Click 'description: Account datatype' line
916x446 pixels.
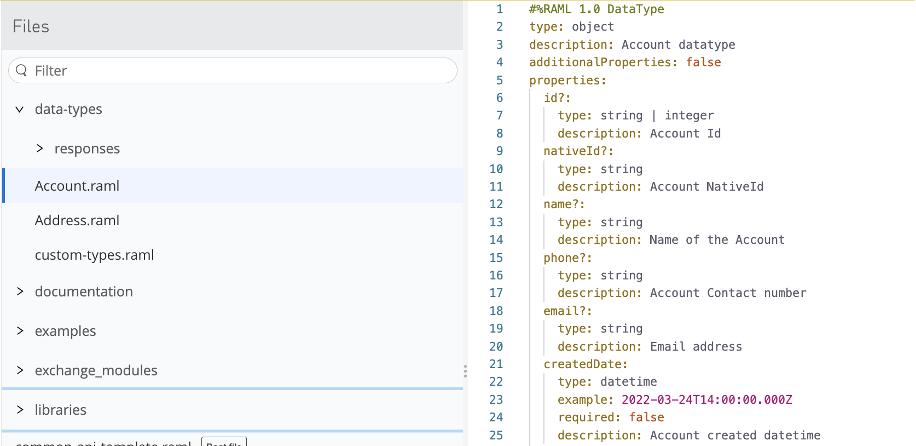(632, 44)
